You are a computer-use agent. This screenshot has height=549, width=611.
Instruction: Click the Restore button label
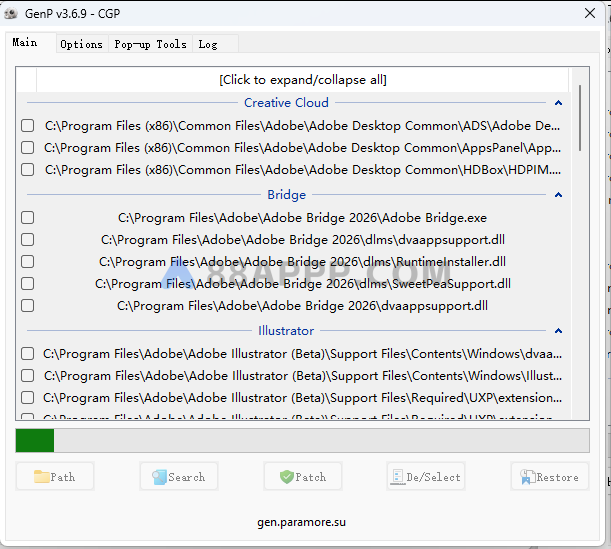(x=557, y=477)
